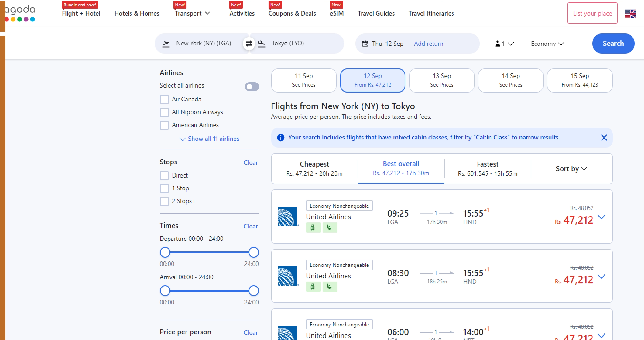
Task: Click the seat icon on the second United flight
Action: [330, 287]
